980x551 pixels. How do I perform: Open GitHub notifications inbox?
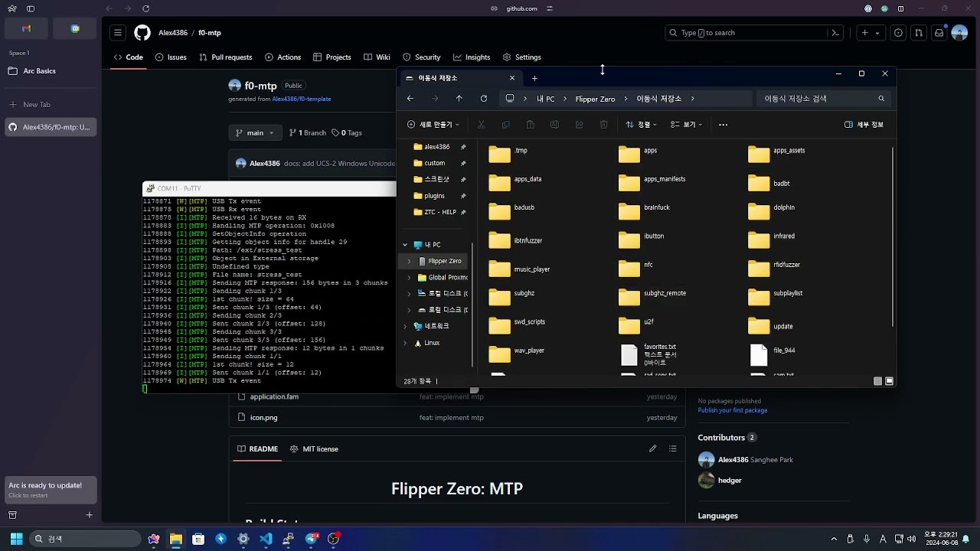pos(939,33)
